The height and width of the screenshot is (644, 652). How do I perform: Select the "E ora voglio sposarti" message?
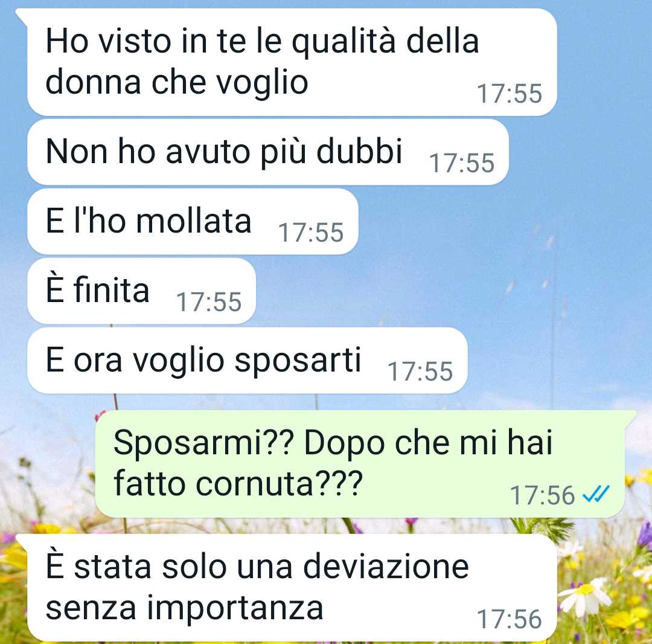pyautogui.click(x=247, y=360)
